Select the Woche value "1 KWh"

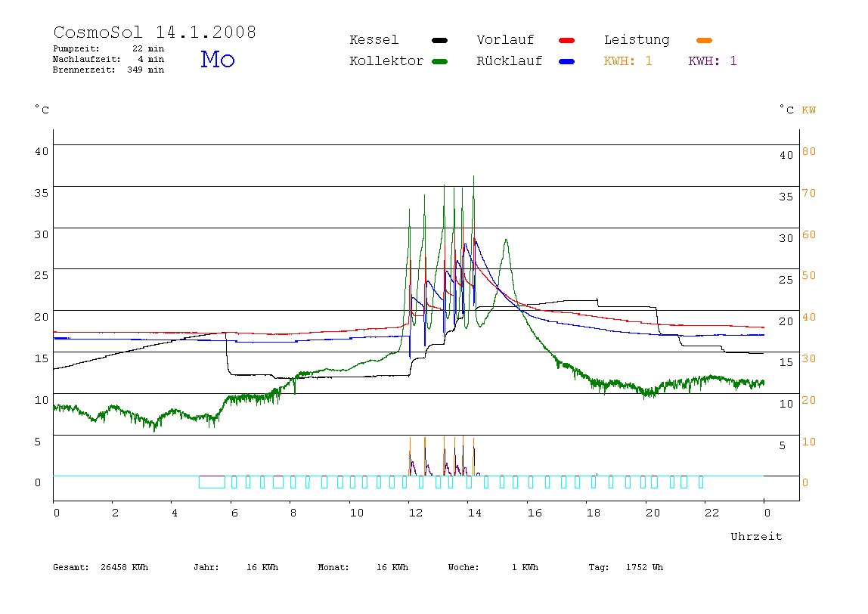click(x=525, y=567)
